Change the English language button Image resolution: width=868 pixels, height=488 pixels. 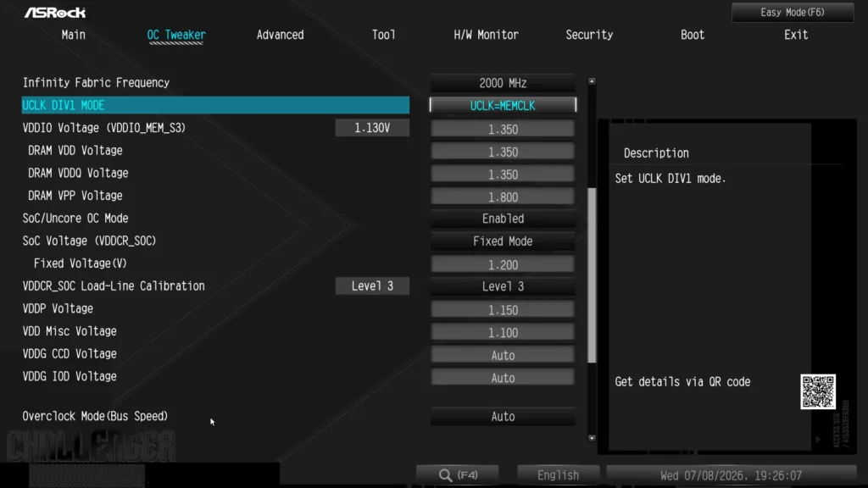coord(558,474)
